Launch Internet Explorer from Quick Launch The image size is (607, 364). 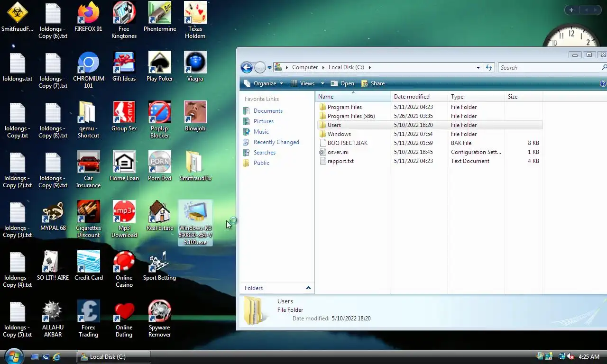pyautogui.click(x=56, y=357)
